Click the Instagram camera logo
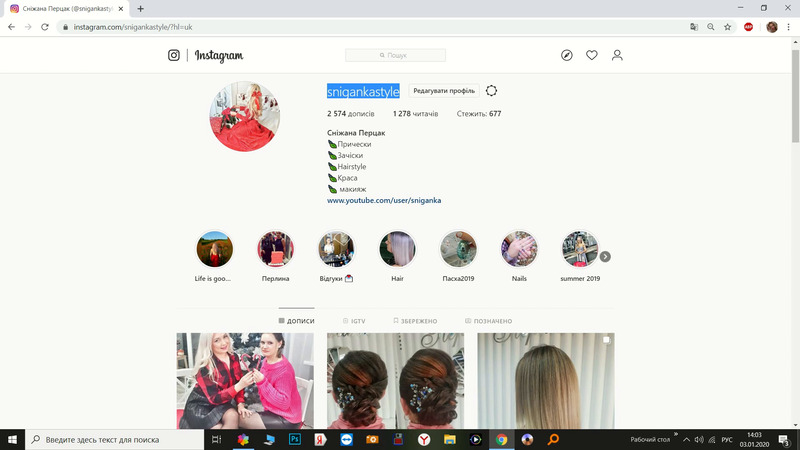Viewport: 800px width, 450px height. [174, 56]
